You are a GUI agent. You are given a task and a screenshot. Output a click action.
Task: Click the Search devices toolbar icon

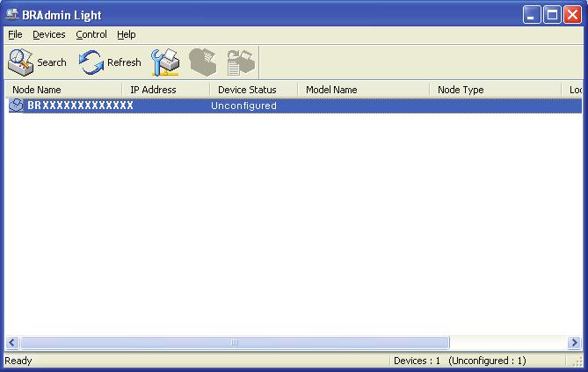tap(21, 62)
